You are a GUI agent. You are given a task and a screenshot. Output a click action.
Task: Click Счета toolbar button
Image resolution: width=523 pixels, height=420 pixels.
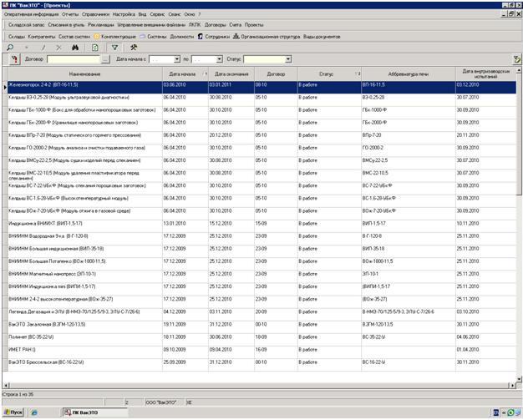coord(235,25)
